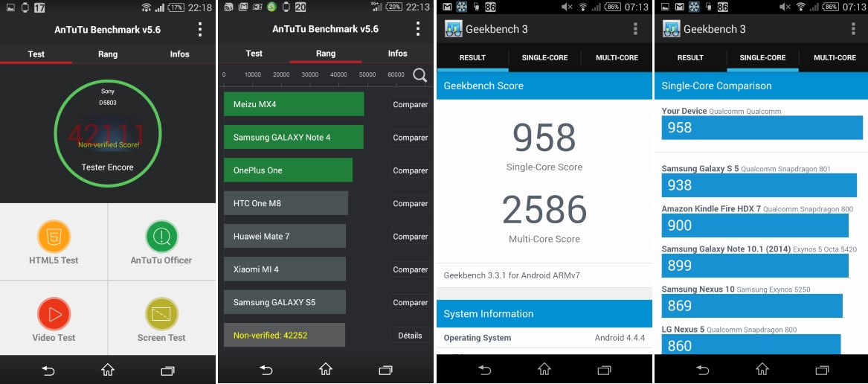Tap Wi-Fi status icon in first screen

click(x=146, y=7)
